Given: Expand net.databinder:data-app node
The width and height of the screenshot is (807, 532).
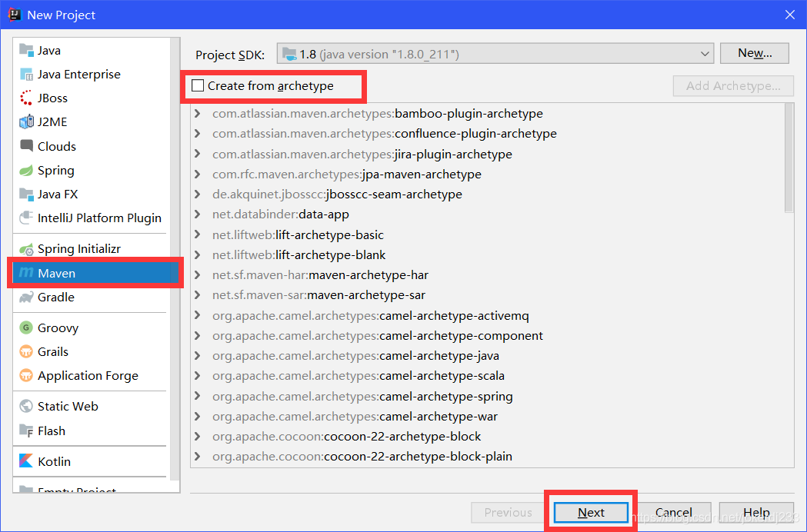Looking at the screenshot, I should [x=198, y=214].
